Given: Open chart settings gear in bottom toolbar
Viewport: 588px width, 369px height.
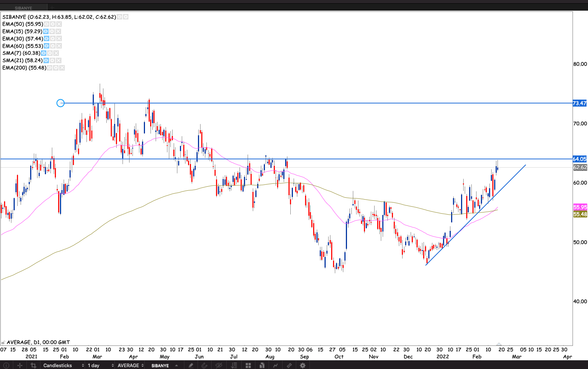Looking at the screenshot, I should [x=303, y=365].
